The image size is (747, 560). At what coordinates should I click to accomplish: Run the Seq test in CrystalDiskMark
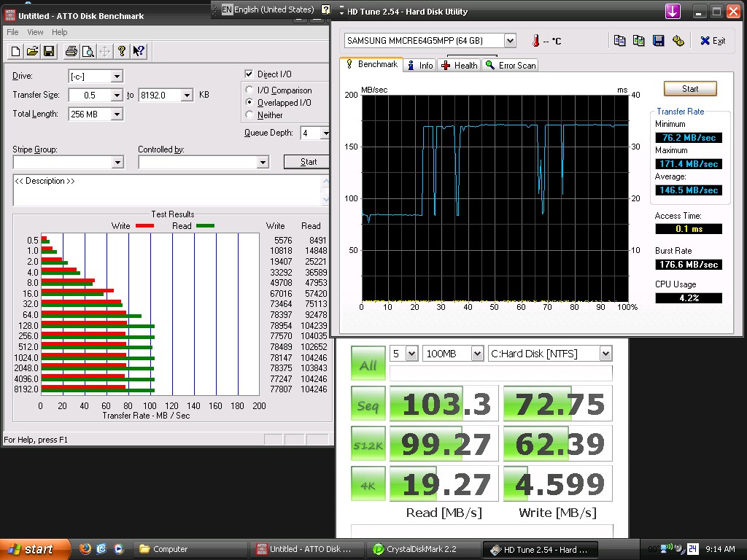pyautogui.click(x=368, y=405)
